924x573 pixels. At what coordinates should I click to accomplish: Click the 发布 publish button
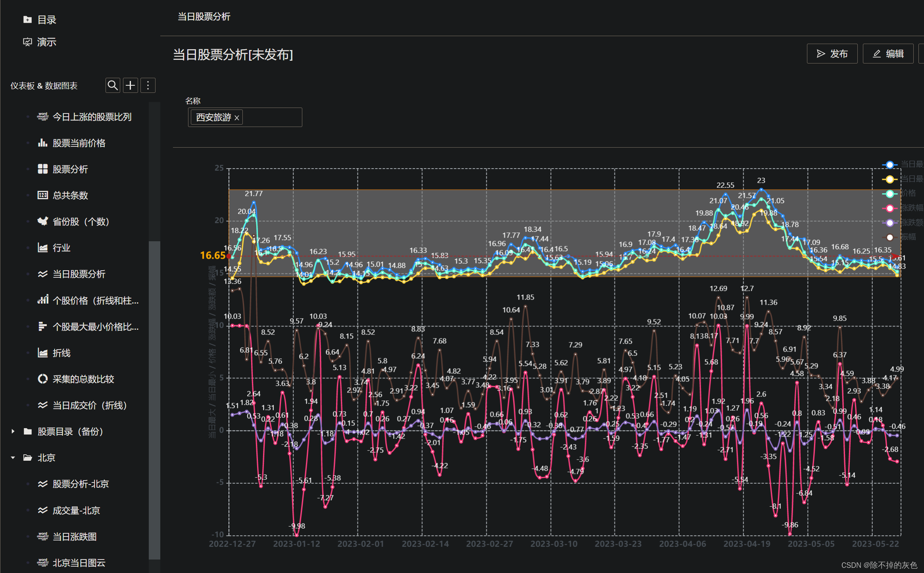tap(832, 54)
